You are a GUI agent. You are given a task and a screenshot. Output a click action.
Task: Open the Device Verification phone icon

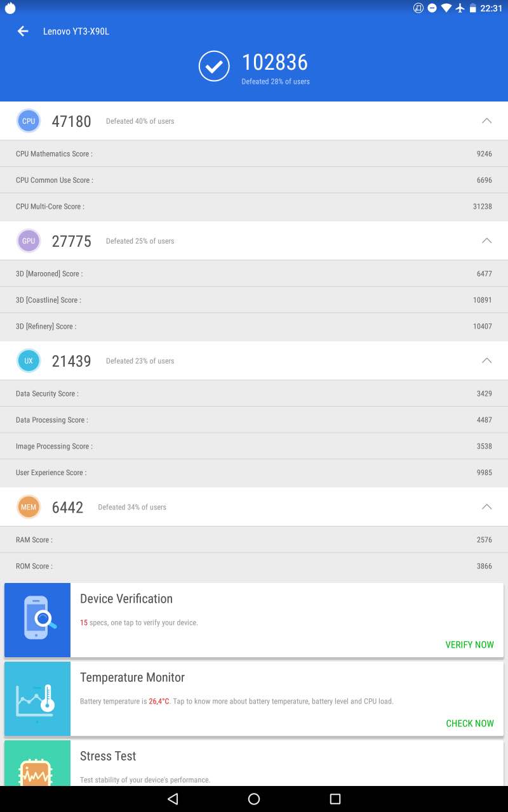(37, 620)
